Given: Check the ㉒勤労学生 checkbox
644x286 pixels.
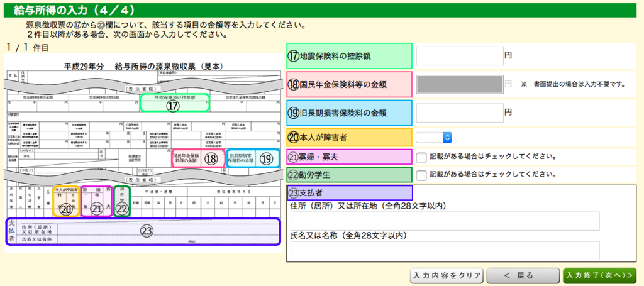Looking at the screenshot, I should coord(421,175).
